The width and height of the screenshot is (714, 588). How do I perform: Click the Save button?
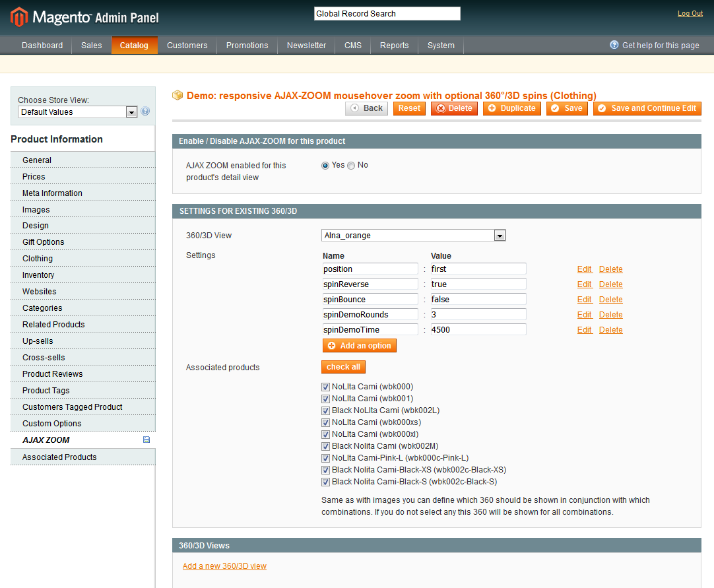(x=567, y=108)
